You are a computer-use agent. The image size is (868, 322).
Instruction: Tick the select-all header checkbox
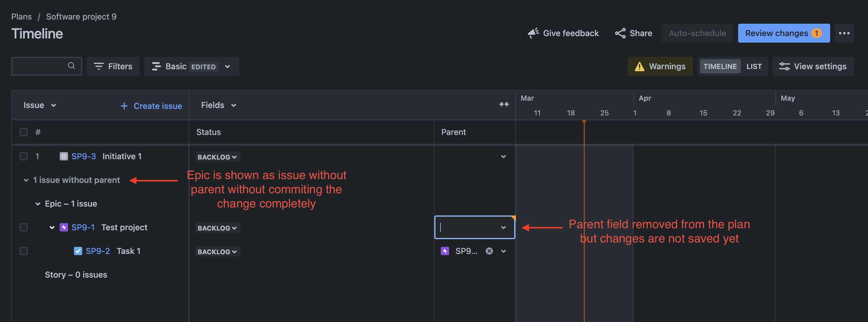24,132
